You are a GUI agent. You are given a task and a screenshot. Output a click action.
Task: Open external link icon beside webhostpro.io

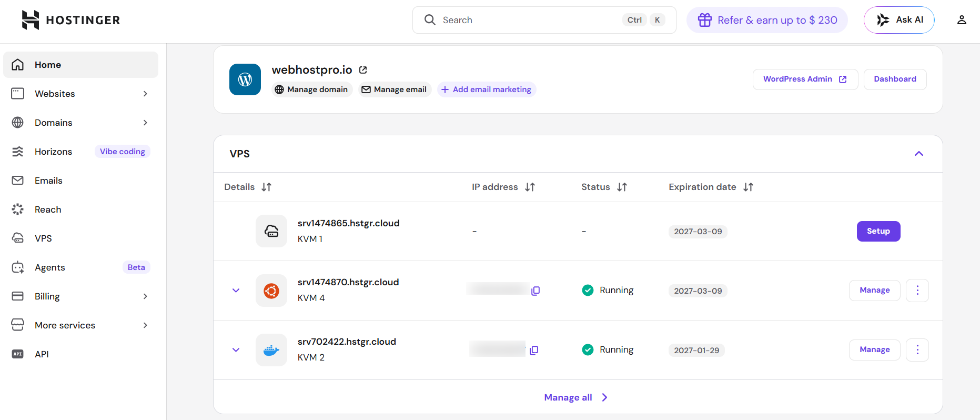pyautogui.click(x=363, y=70)
